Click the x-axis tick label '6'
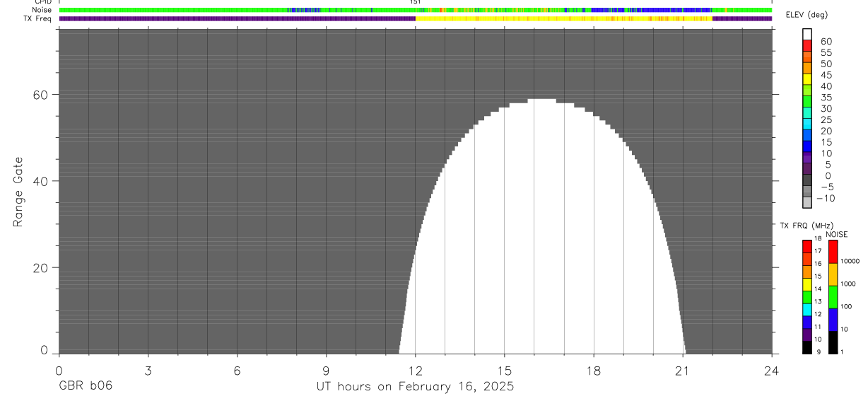The width and height of the screenshot is (868, 401). pos(237,371)
